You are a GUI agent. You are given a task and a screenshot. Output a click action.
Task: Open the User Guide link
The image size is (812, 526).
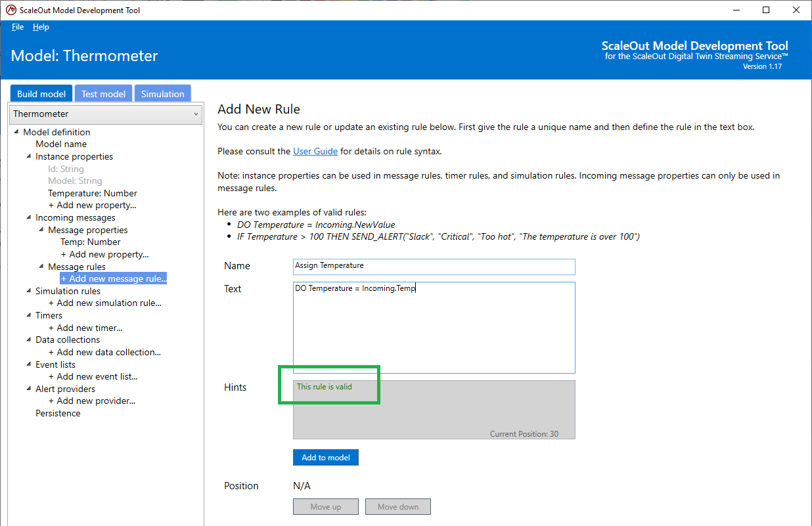point(315,151)
